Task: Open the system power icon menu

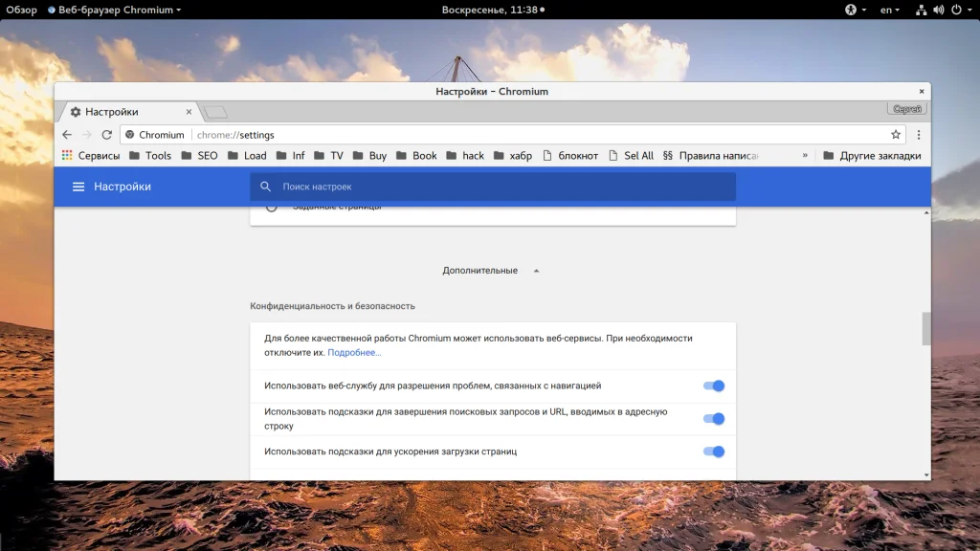Action: [x=956, y=10]
